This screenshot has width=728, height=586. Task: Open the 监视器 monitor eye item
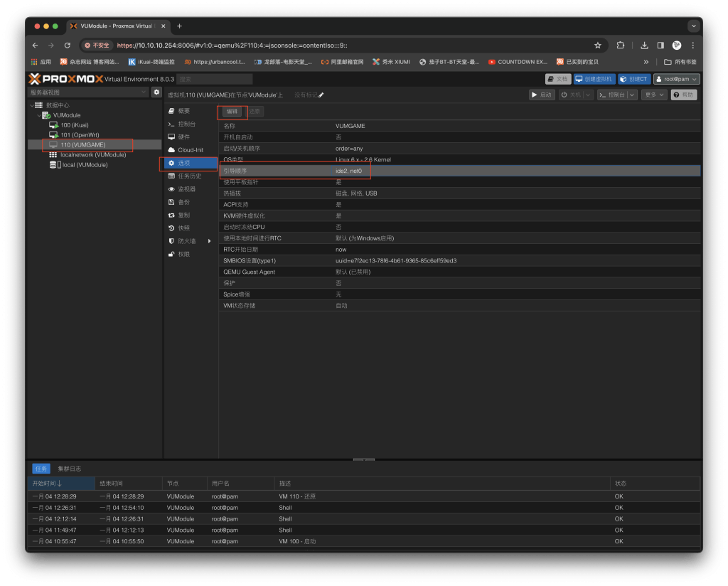tap(186, 189)
